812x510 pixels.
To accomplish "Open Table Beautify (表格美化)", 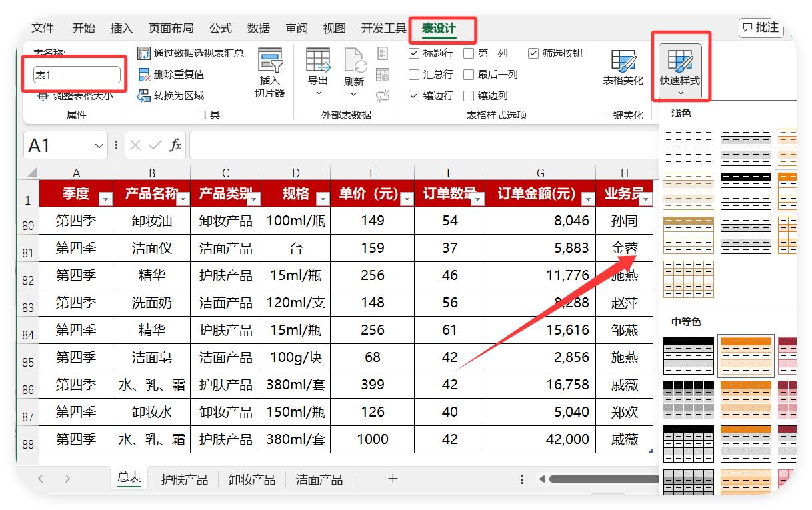I will 623,68.
